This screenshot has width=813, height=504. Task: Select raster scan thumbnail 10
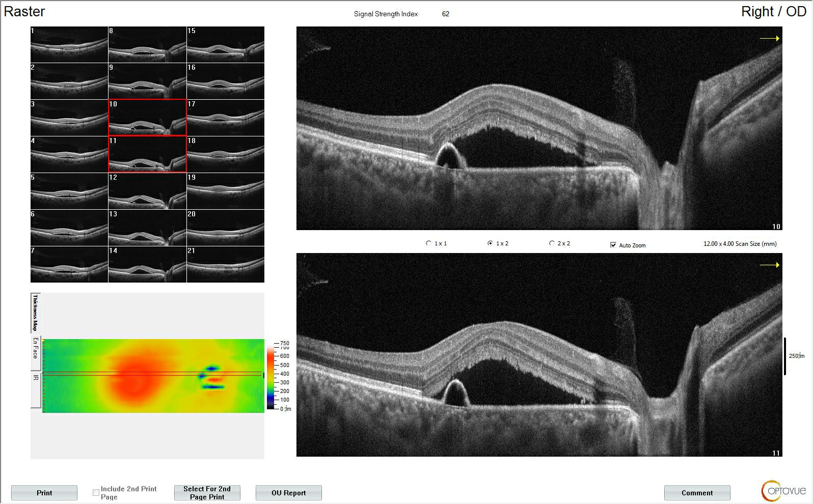[x=147, y=118]
